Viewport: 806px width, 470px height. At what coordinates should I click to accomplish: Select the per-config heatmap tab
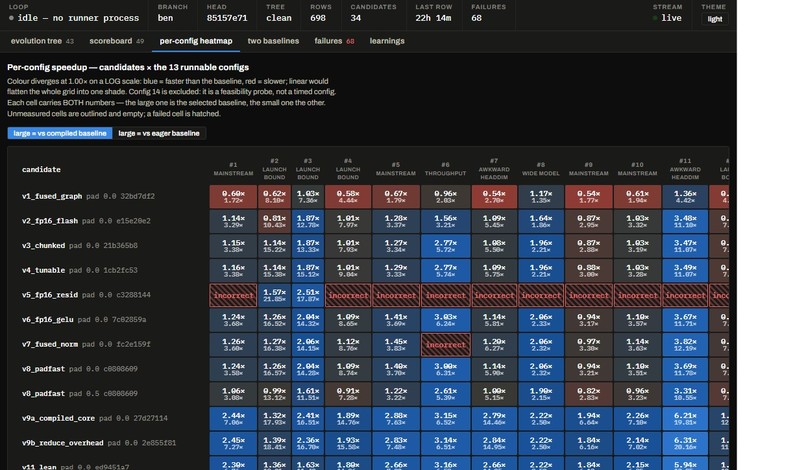point(196,41)
